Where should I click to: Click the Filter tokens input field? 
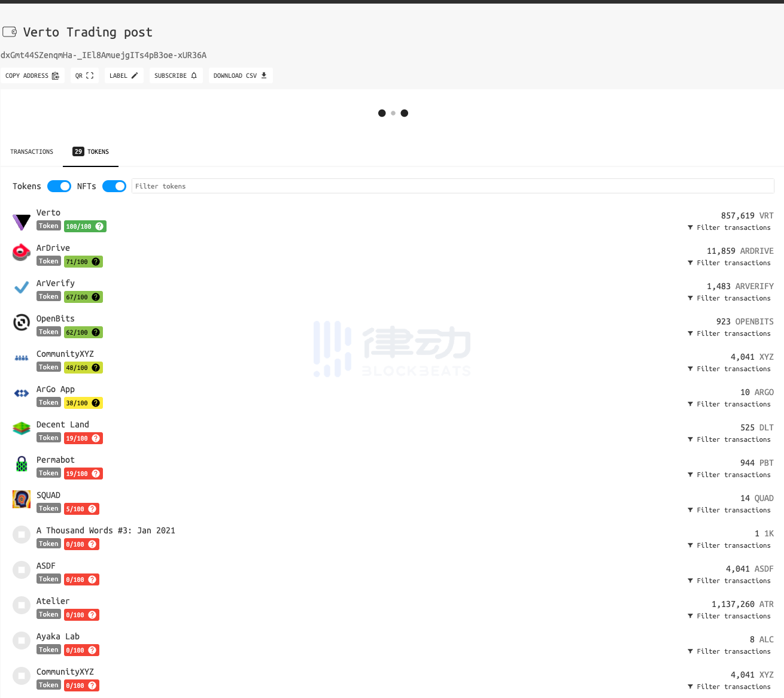(x=453, y=186)
